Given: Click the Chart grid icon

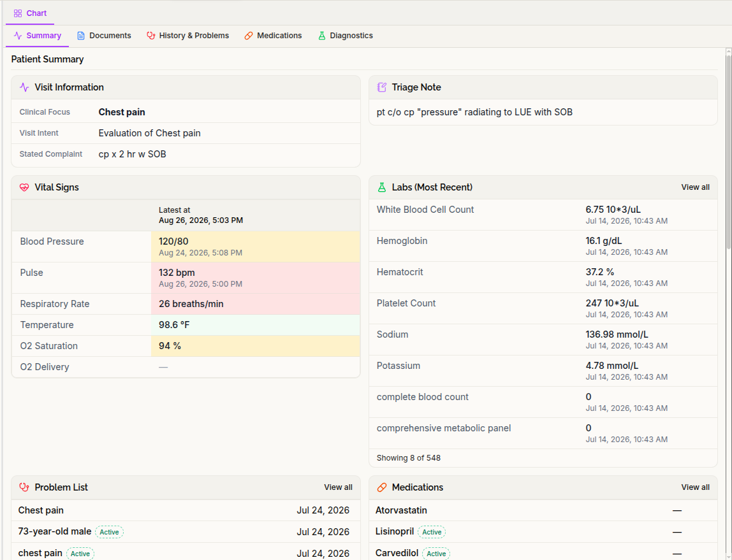Looking at the screenshot, I should pos(18,13).
